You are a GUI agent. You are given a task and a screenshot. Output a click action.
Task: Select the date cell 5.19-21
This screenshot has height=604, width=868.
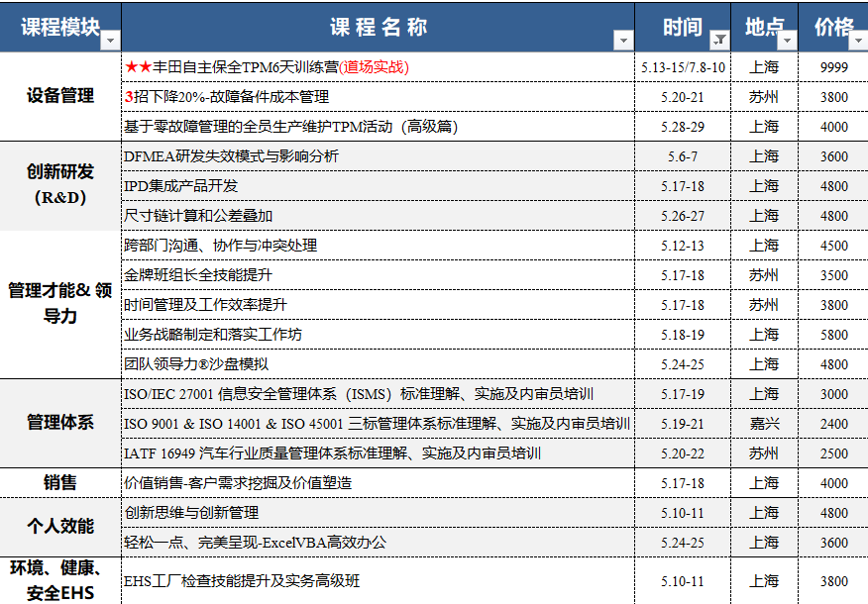(x=683, y=424)
